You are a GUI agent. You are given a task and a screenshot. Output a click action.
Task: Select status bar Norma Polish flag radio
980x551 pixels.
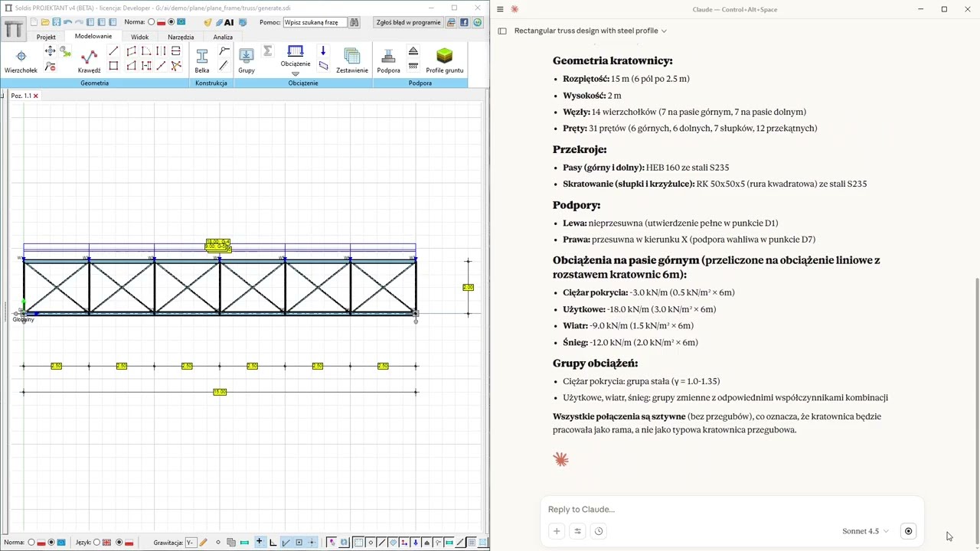31,543
